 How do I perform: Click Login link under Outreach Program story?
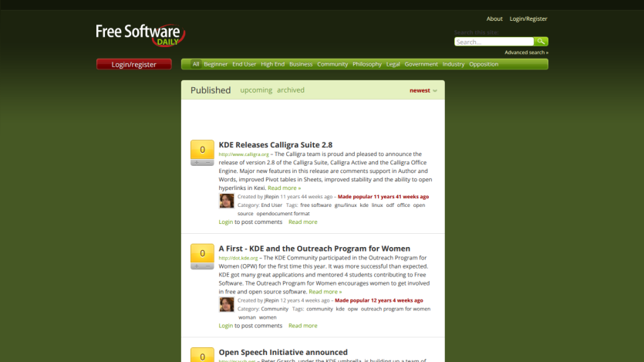click(225, 326)
